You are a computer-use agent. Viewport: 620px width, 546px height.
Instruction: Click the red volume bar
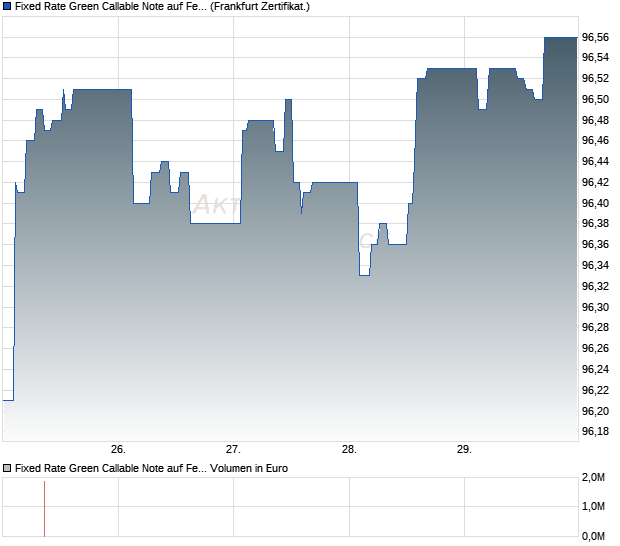(44, 509)
